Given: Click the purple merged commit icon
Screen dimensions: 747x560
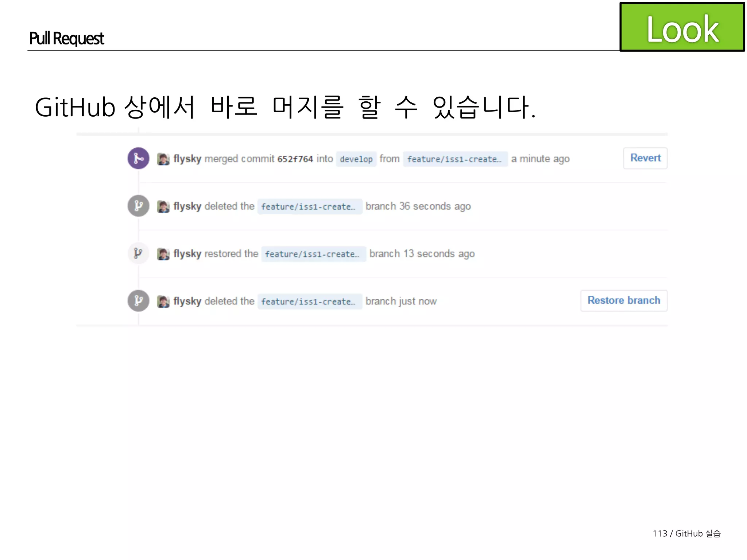Looking at the screenshot, I should pos(138,158).
